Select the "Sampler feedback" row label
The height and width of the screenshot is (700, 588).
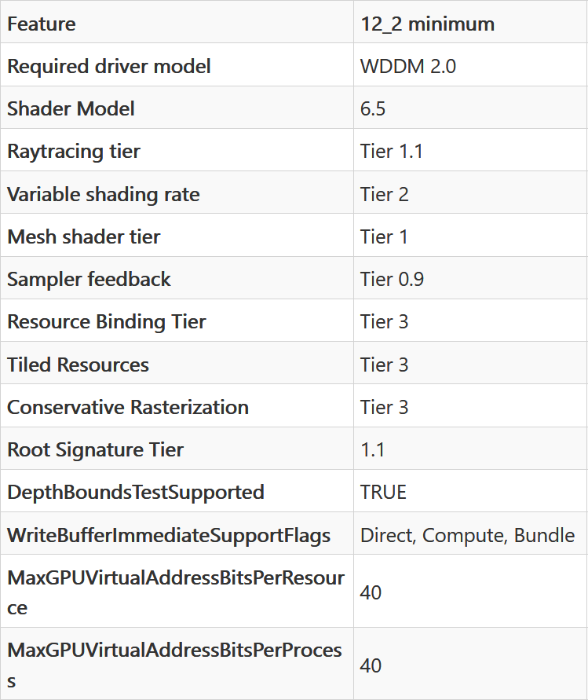tap(89, 279)
